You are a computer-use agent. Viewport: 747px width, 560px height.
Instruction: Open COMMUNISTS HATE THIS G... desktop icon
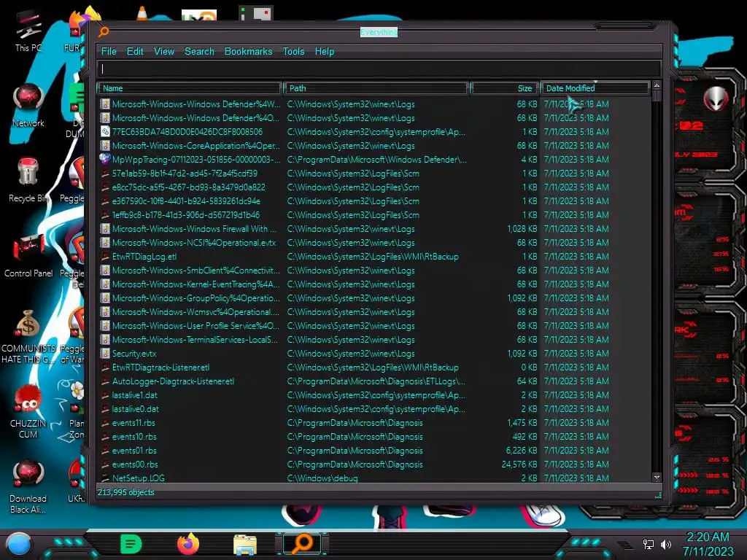[x=28, y=336]
